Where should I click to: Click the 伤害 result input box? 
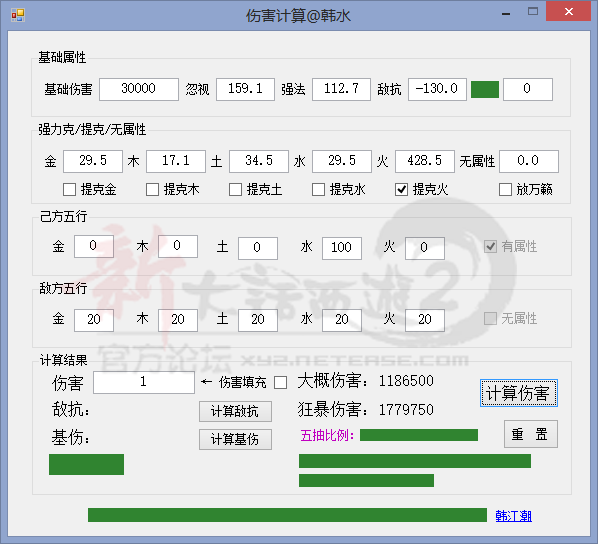click(144, 382)
